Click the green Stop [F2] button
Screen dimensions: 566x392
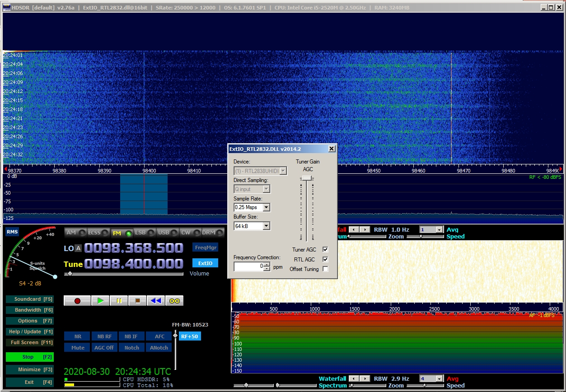(30, 357)
